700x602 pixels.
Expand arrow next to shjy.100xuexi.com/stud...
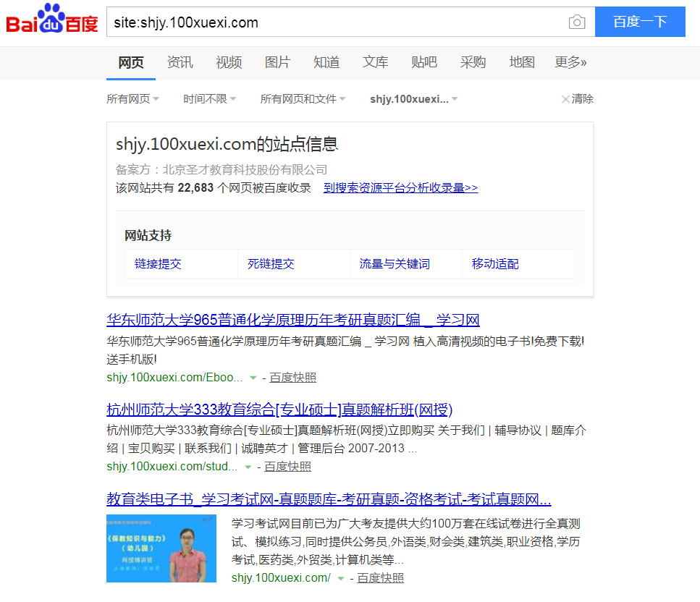248,467
